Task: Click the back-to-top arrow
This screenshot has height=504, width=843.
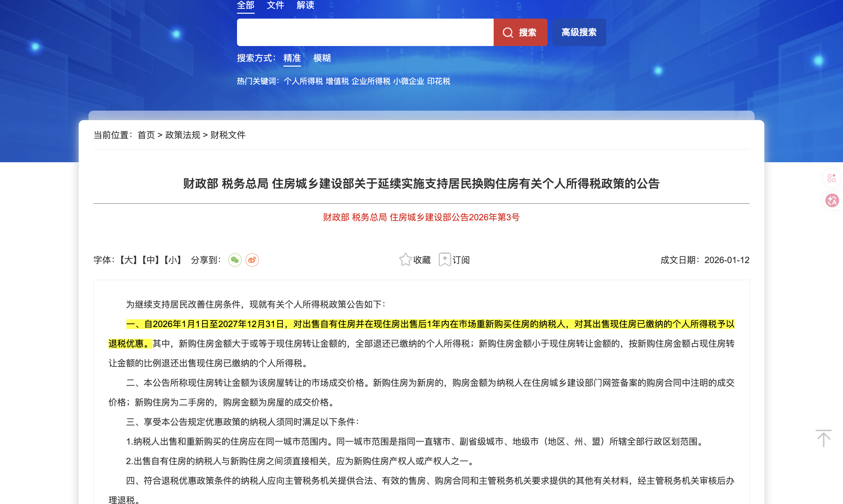Action: tap(823, 438)
